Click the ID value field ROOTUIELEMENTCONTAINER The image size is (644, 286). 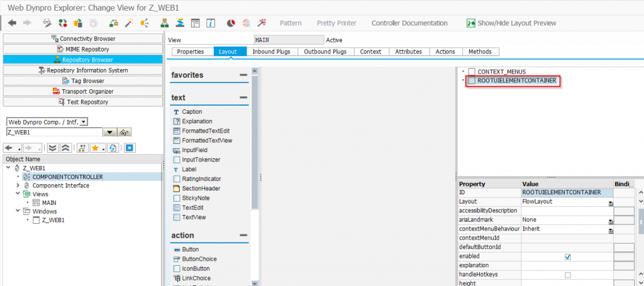coord(567,192)
